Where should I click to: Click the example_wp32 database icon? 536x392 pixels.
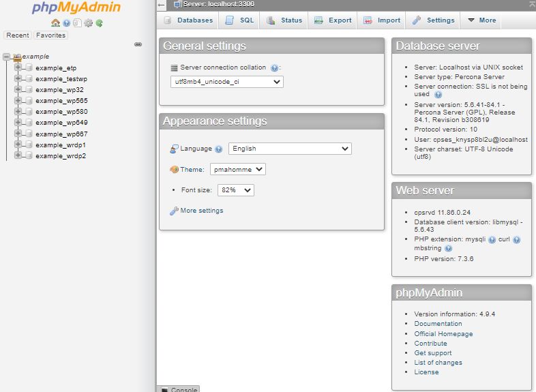pyautogui.click(x=29, y=89)
